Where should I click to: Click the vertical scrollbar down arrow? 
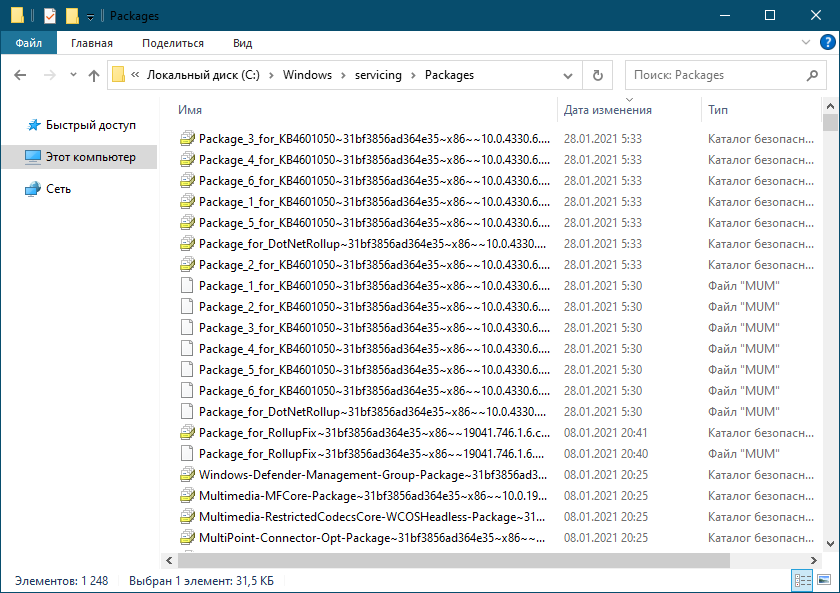click(830, 544)
